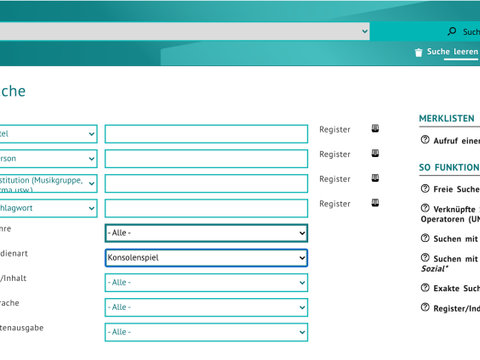Image resolution: width=480 pixels, height=360 pixels.
Task: Click Register link in Institution row
Action: [335, 179]
